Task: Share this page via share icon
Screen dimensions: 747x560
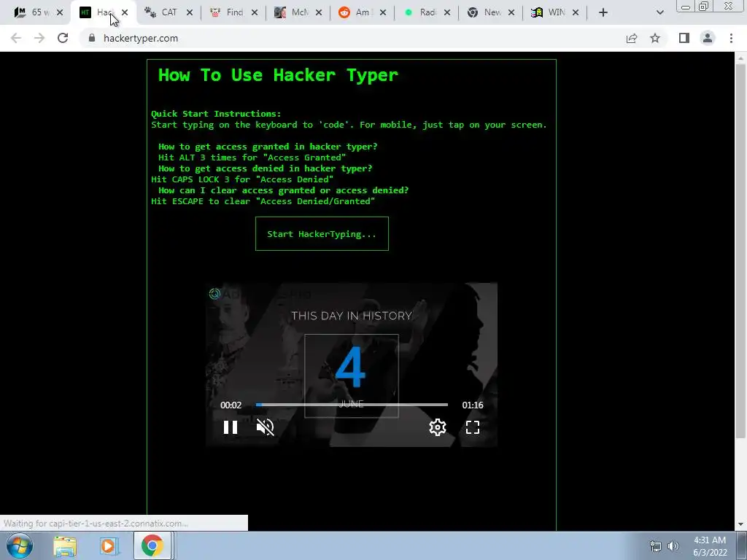Action: (632, 38)
